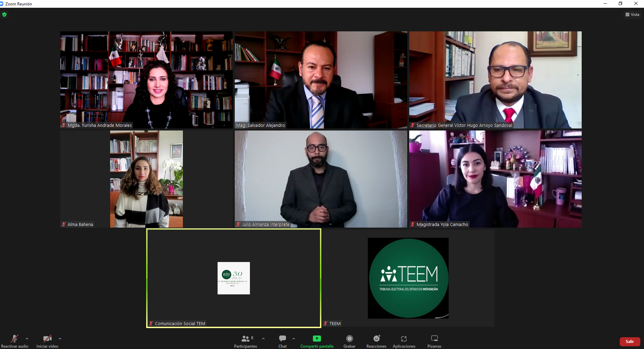Toggle Reactivar audio microphone
644x349 pixels.
14,339
